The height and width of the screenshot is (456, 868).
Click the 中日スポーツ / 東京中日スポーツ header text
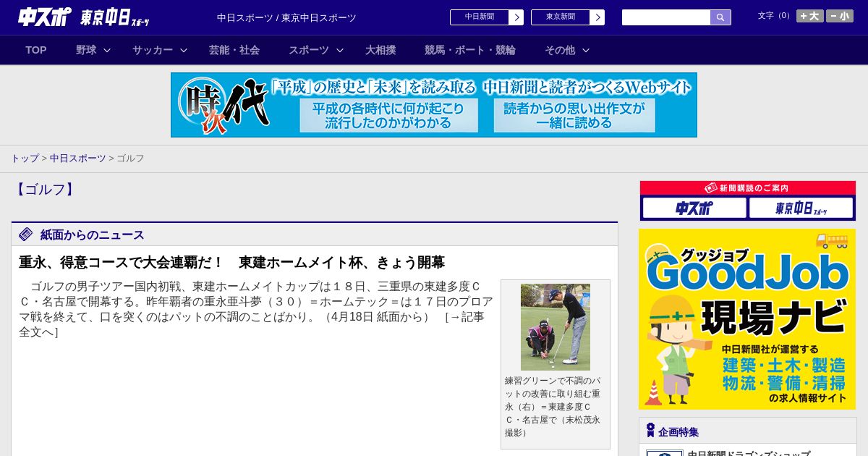click(286, 17)
